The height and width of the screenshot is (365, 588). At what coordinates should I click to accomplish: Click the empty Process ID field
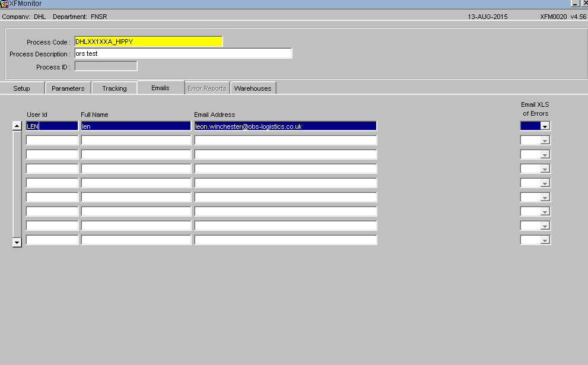pyautogui.click(x=106, y=66)
